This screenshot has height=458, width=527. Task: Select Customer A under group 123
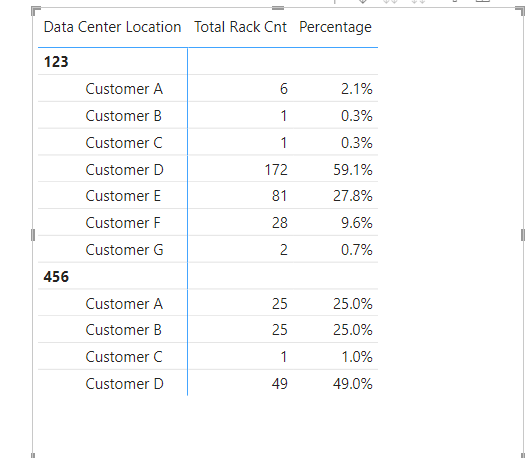(x=124, y=89)
